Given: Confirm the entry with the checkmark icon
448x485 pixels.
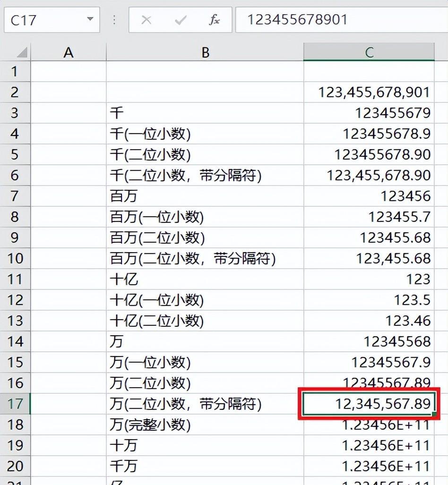Looking at the screenshot, I should coord(180,20).
